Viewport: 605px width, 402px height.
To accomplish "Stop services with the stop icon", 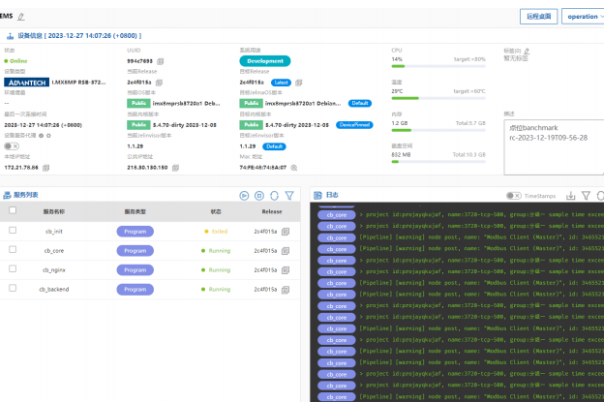I will click(x=260, y=196).
